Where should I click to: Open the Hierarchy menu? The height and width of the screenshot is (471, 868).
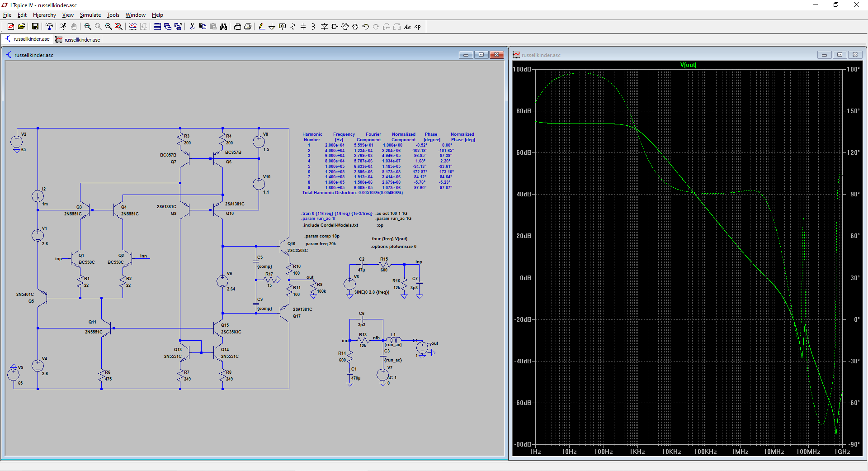click(x=44, y=15)
